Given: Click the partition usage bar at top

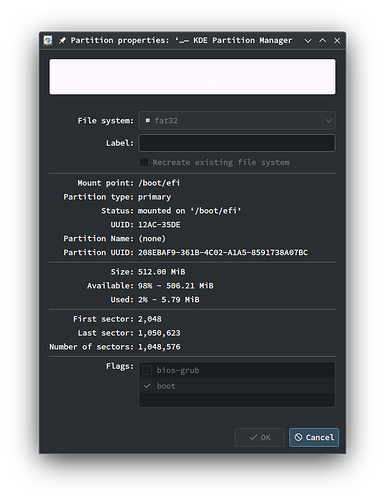Looking at the screenshot, I should click(192, 77).
